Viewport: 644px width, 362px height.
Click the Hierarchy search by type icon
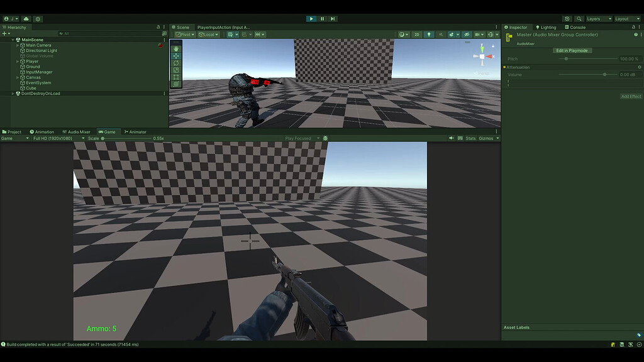pyautogui.click(x=164, y=34)
